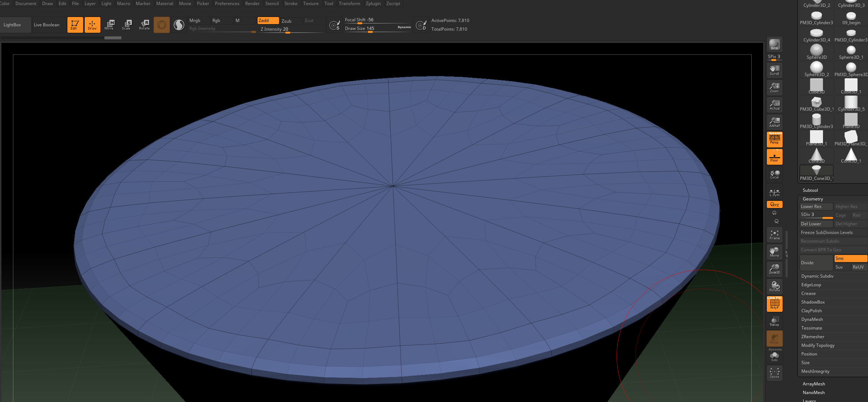Image resolution: width=868 pixels, height=402 pixels.
Task: Click the AAHalf icon
Action: (774, 122)
